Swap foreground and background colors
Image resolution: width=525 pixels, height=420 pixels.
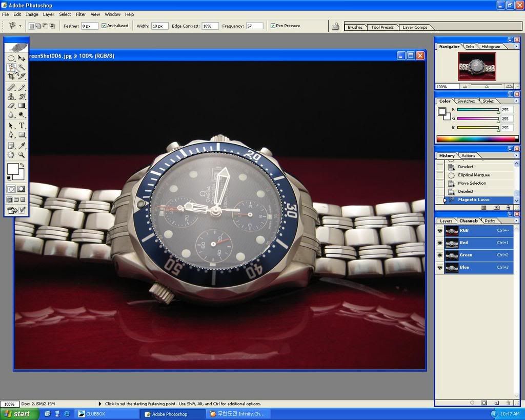22,165
